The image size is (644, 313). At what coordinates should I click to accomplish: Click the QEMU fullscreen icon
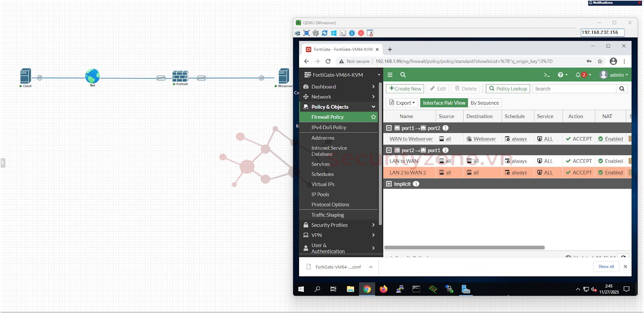(306, 33)
